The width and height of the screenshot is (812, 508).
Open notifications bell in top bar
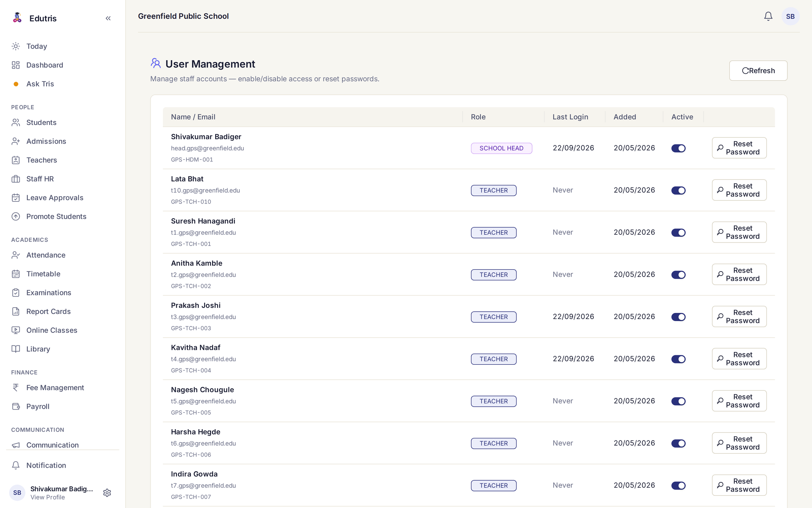[768, 16]
